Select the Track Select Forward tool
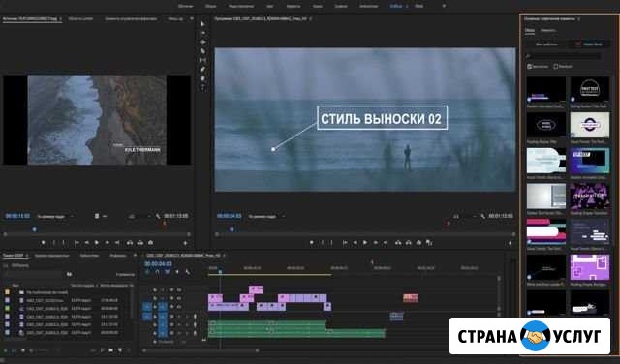Viewport: 620px width, 364px height. (202, 33)
